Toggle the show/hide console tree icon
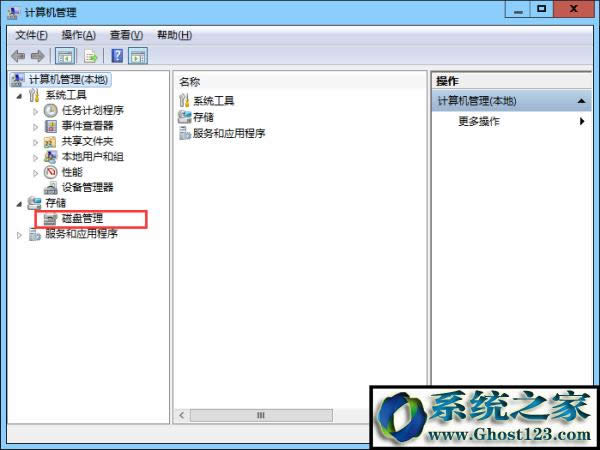The image size is (600, 450). 65,56
